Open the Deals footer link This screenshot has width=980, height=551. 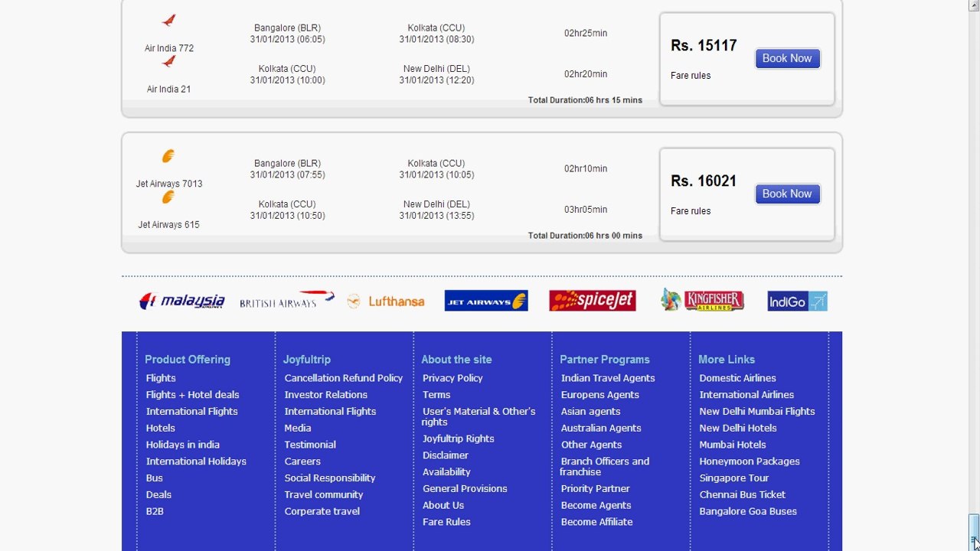(x=158, y=495)
